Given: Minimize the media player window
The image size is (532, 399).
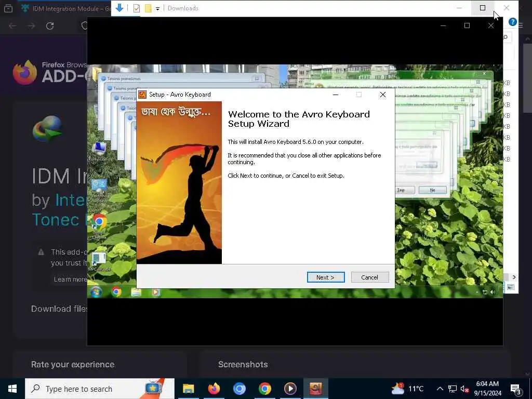Looking at the screenshot, I should point(443,25).
